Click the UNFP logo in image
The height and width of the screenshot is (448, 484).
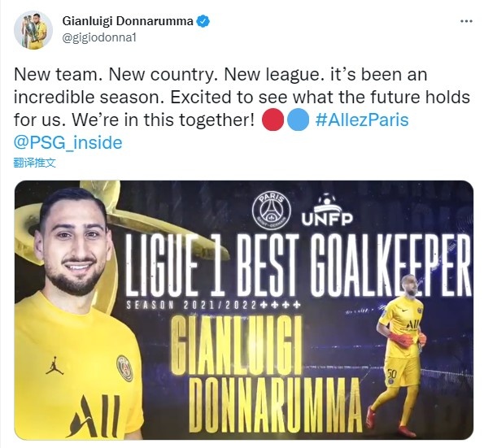[327, 210]
